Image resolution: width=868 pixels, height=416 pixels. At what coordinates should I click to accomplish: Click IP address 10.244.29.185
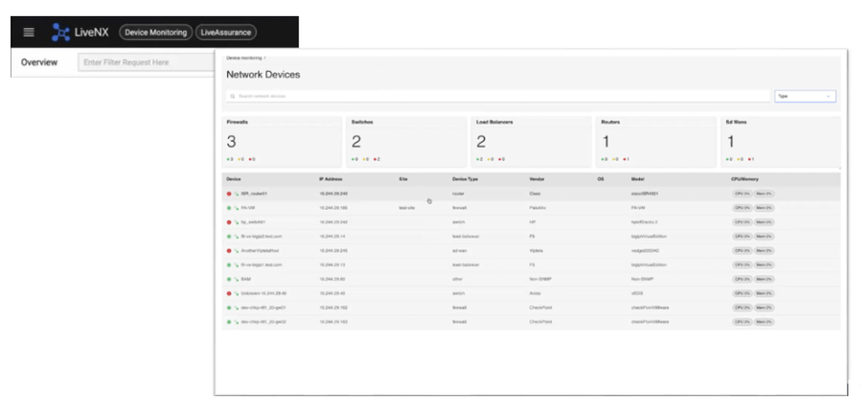coord(333,208)
